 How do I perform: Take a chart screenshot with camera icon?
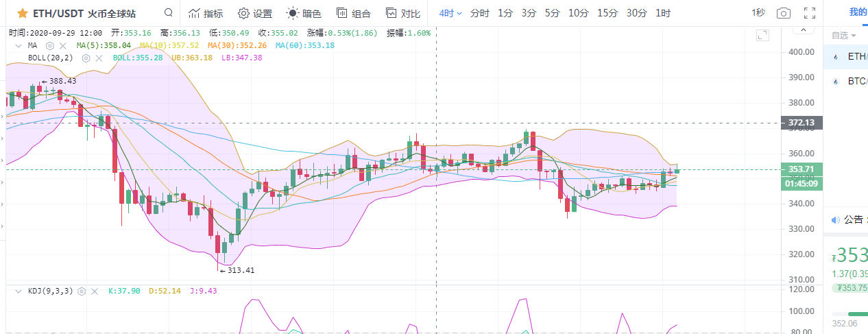(783, 13)
